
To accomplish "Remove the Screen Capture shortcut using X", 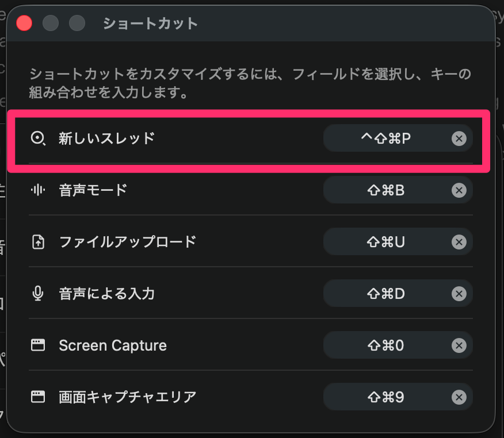I will [x=459, y=345].
